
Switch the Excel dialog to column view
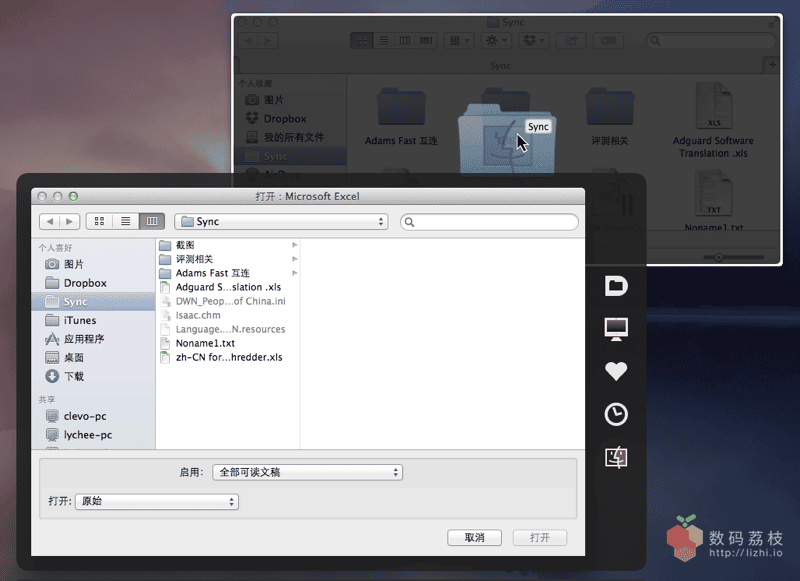(152, 221)
